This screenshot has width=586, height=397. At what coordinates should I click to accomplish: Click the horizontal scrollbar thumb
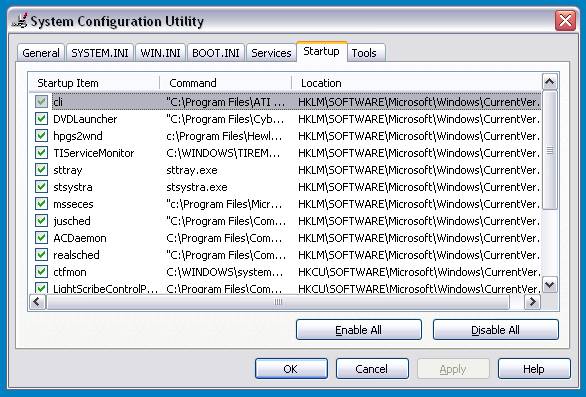pos(278,302)
